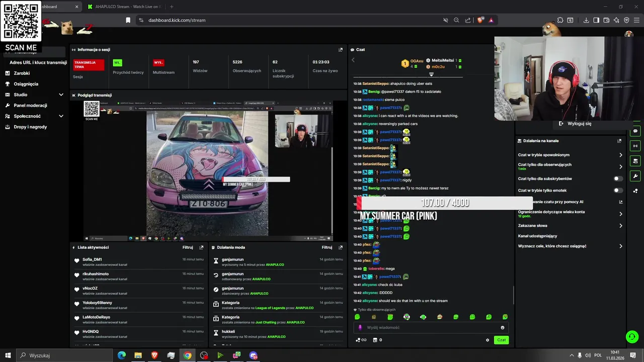Expand the Społeczność sidebar section
The image size is (644, 362).
(x=61, y=116)
